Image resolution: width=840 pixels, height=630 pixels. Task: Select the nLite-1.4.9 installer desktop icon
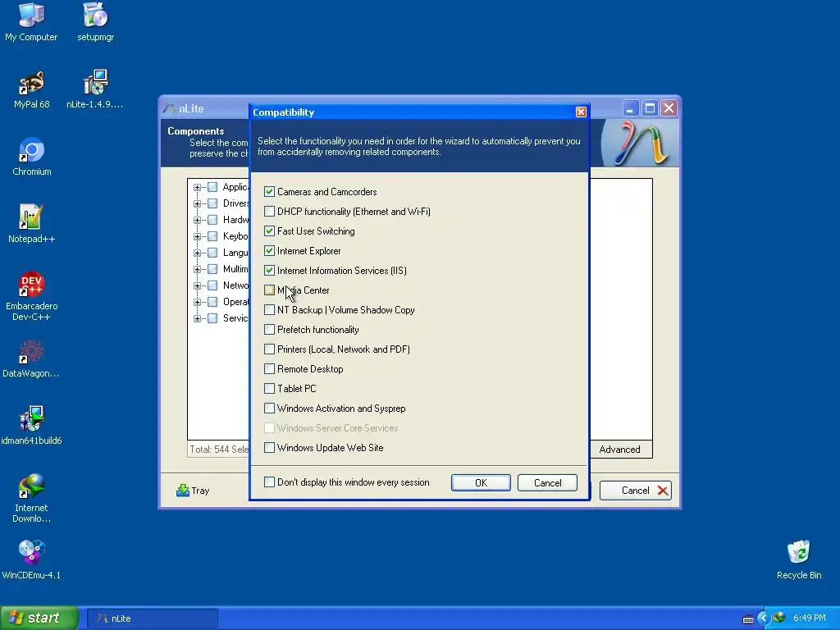coord(95,89)
